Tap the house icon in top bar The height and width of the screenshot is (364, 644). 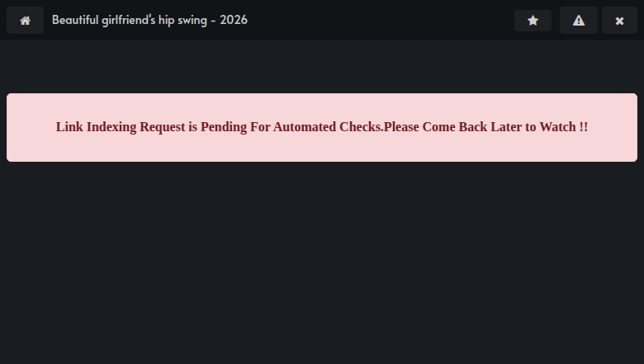pos(25,21)
